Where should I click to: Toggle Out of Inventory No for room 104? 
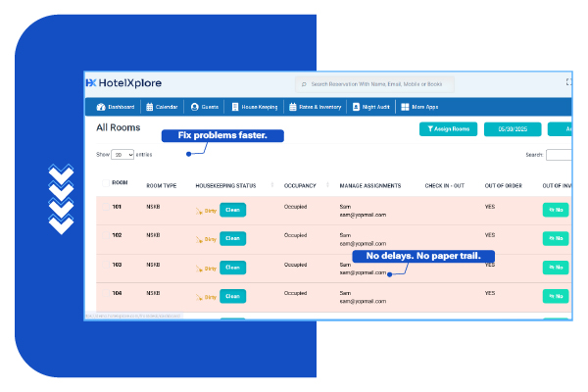point(556,296)
